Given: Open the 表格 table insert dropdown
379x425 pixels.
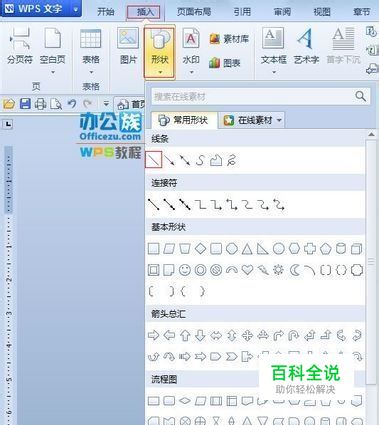Looking at the screenshot, I should (91, 52).
